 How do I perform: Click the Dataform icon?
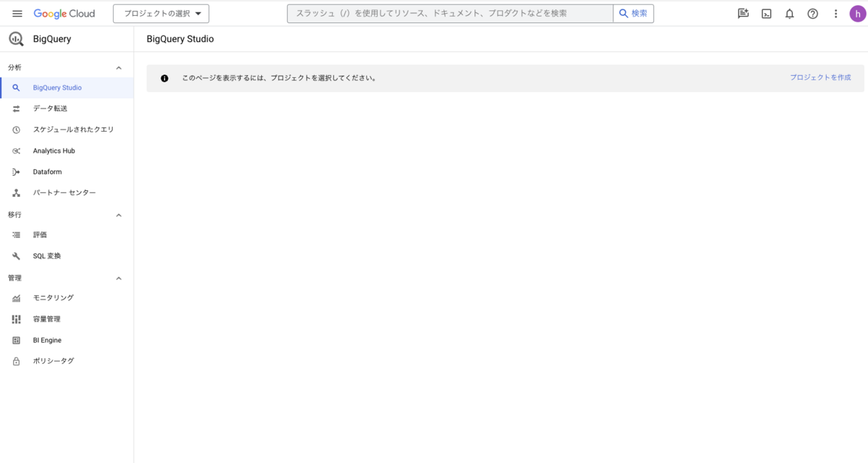point(16,171)
